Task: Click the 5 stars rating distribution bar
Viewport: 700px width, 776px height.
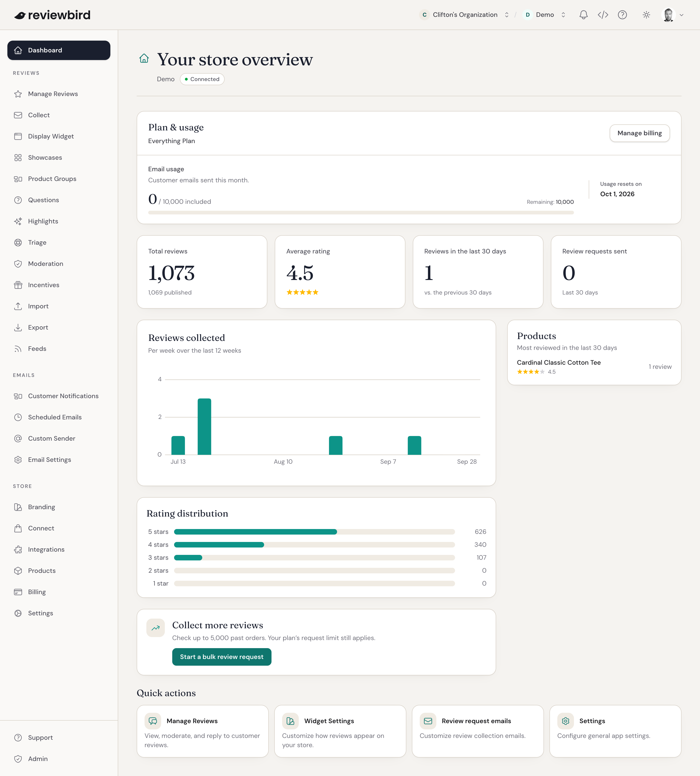Action: click(314, 532)
